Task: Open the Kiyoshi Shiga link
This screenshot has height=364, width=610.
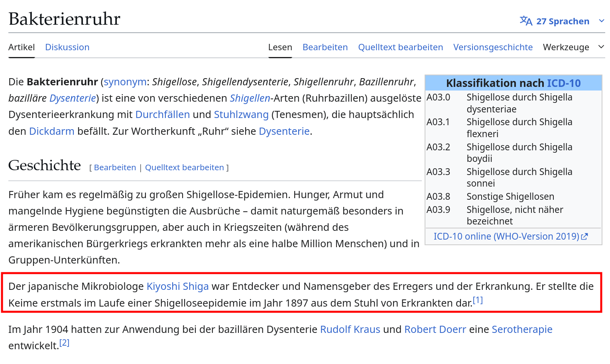Action: pos(178,286)
